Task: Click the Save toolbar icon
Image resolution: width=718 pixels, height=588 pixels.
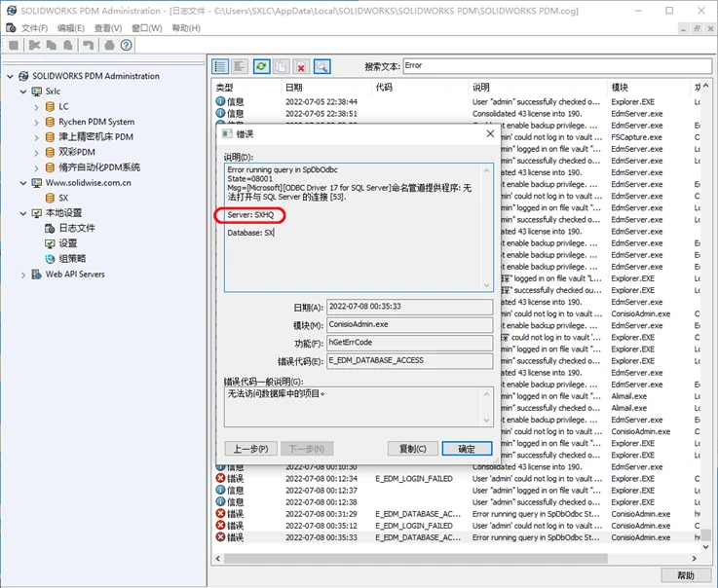Action: point(14,45)
